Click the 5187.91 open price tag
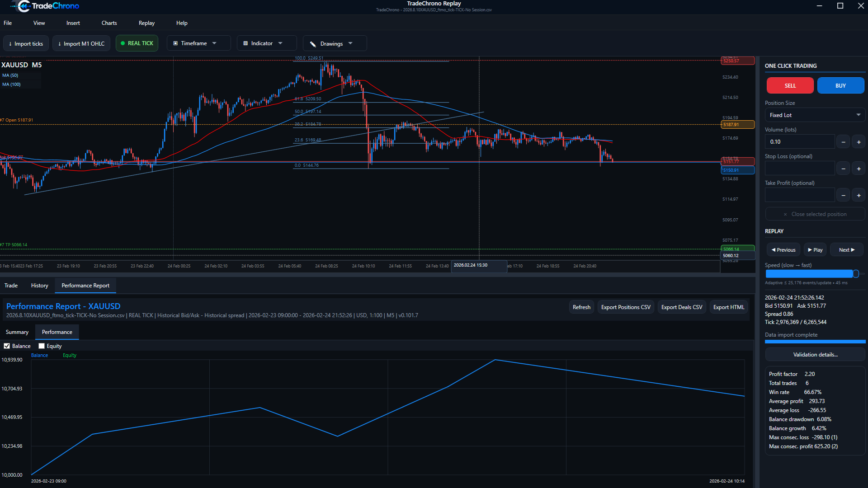The image size is (868, 488). 737,125
